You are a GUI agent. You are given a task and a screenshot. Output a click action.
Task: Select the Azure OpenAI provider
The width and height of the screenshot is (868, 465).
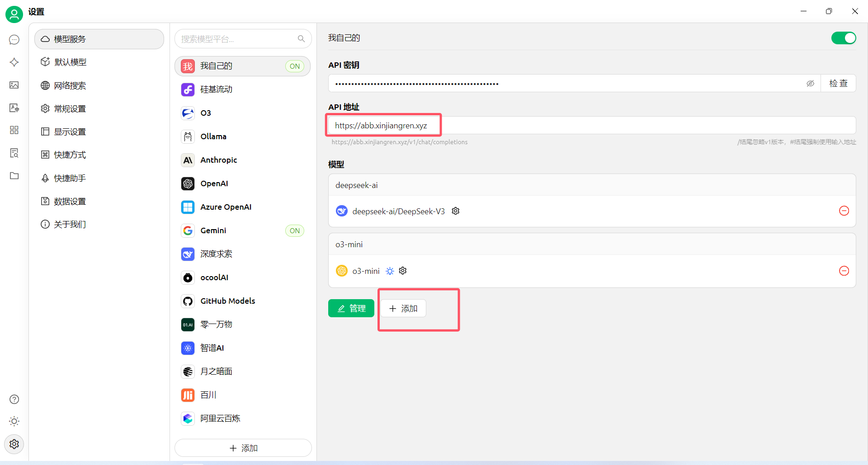(243, 207)
